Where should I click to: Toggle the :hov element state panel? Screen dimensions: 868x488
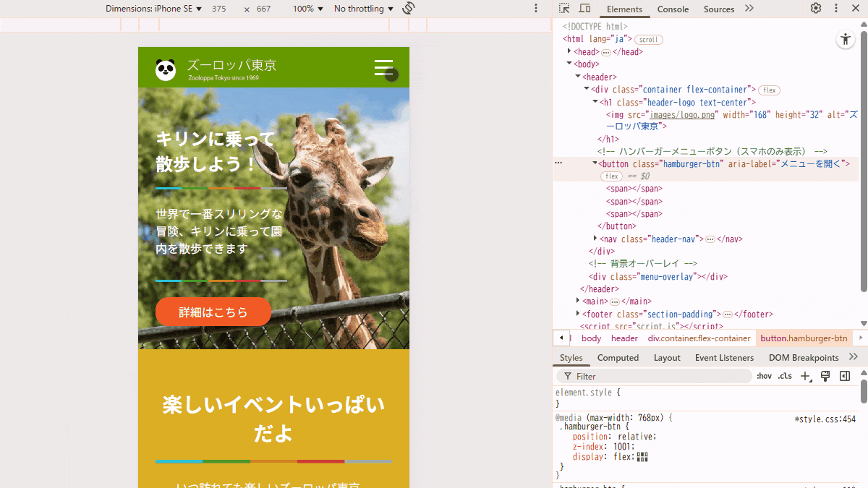tap(764, 376)
